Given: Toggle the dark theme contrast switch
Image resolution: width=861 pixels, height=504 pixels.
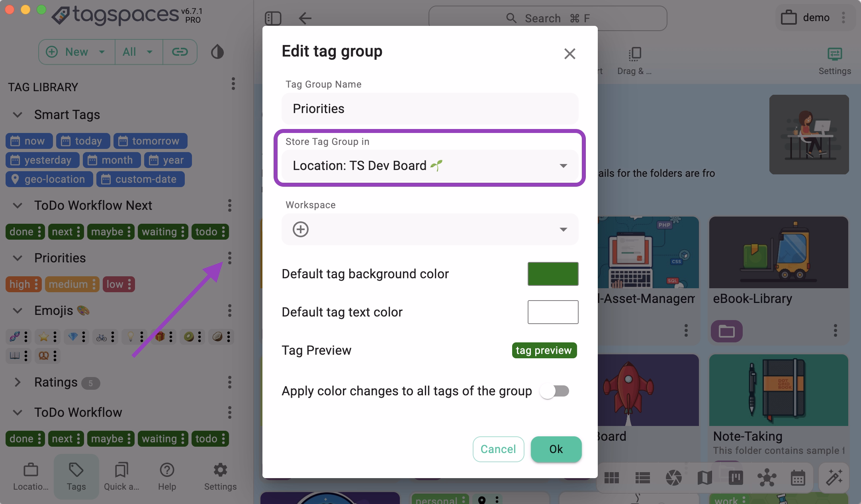Looking at the screenshot, I should click(x=217, y=52).
